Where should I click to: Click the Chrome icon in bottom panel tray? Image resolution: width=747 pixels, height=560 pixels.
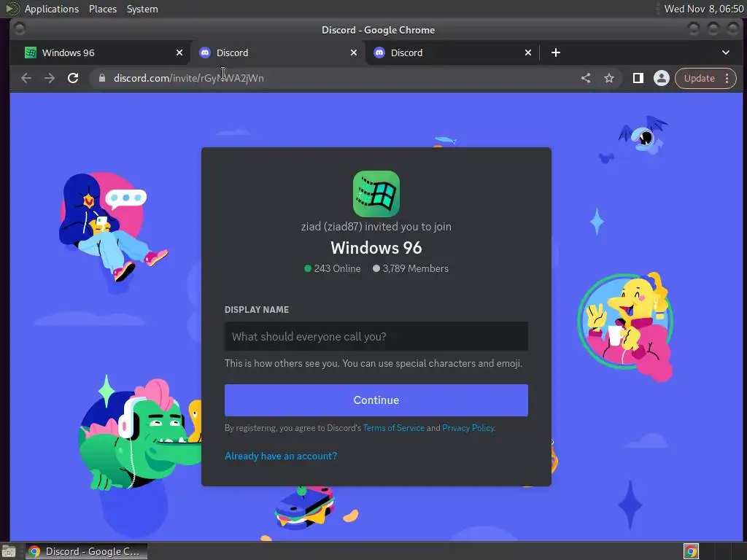692,551
